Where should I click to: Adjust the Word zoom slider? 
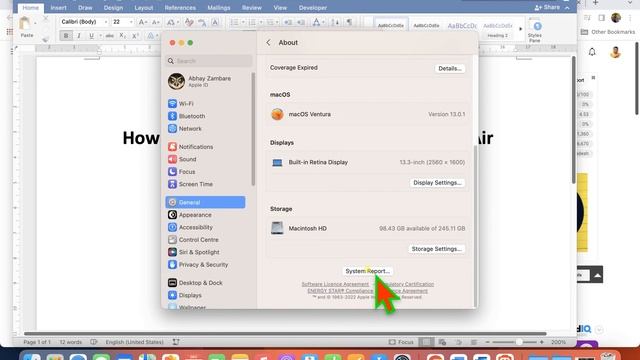518,342
